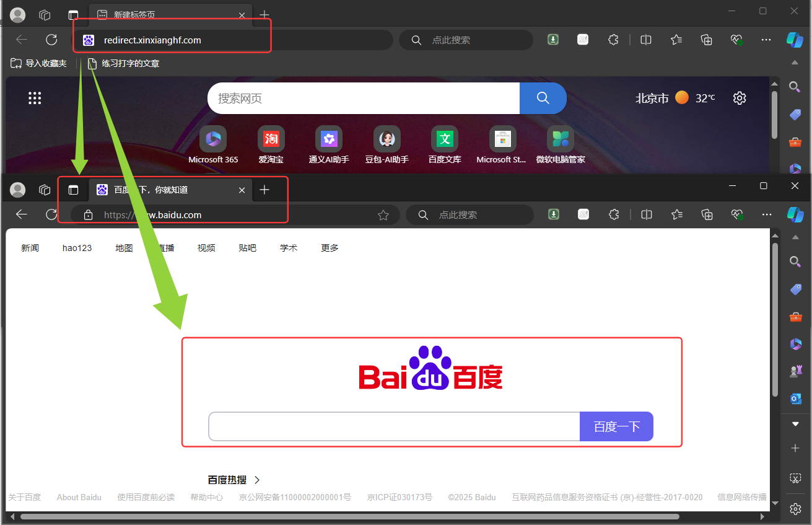
Task: Open favorites star list in top window
Action: click(x=676, y=40)
